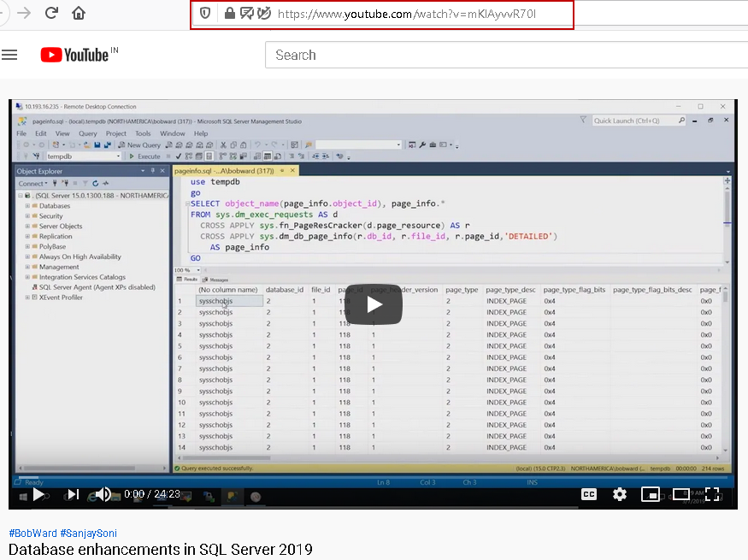The width and height of the screenshot is (748, 560).
Task: Expand the Databases tree node
Action: (27, 206)
